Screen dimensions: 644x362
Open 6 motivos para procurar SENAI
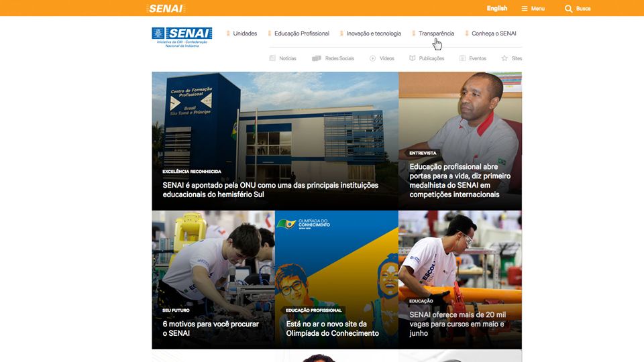click(x=211, y=328)
